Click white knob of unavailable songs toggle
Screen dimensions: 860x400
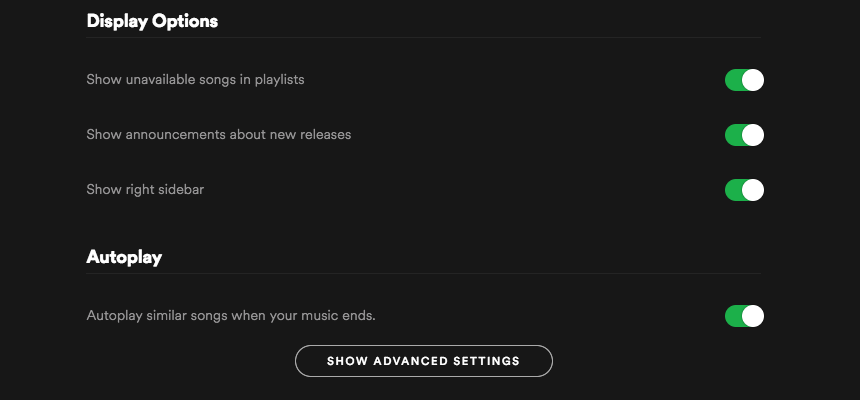point(753,80)
